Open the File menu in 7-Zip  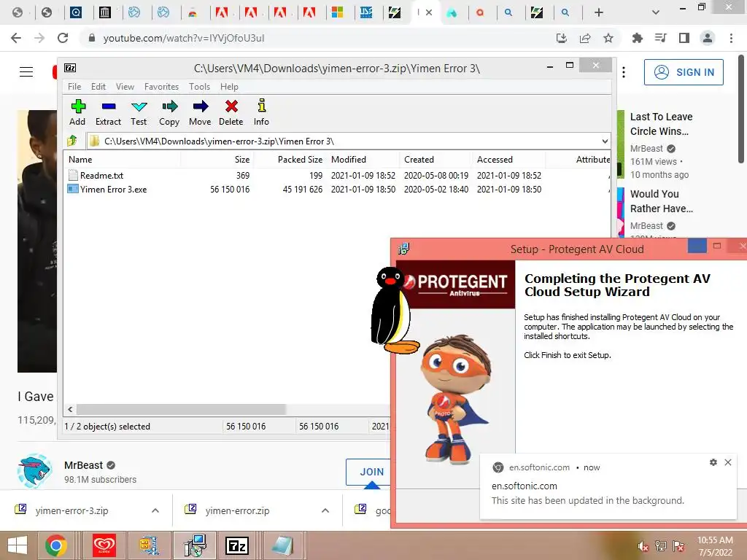(x=74, y=87)
